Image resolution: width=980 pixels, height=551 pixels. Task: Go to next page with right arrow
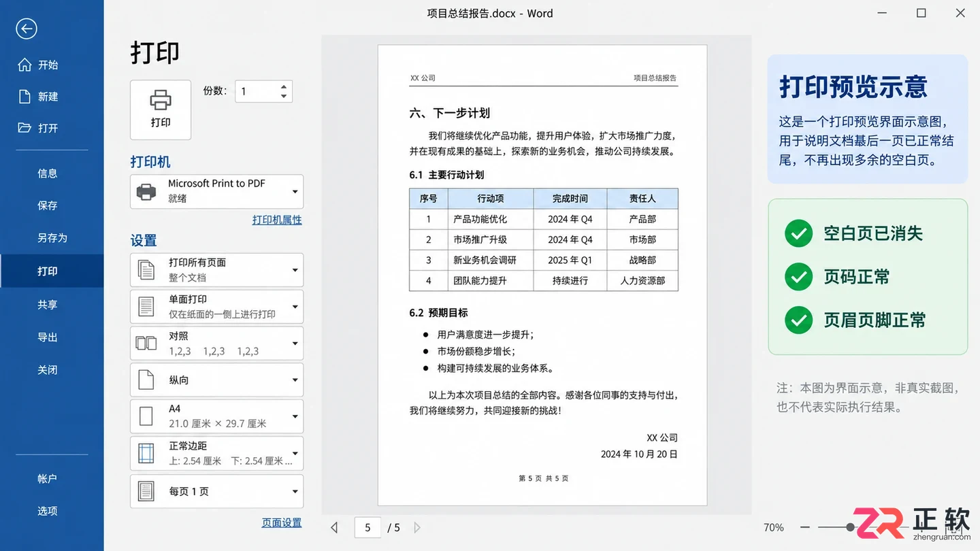(x=417, y=527)
